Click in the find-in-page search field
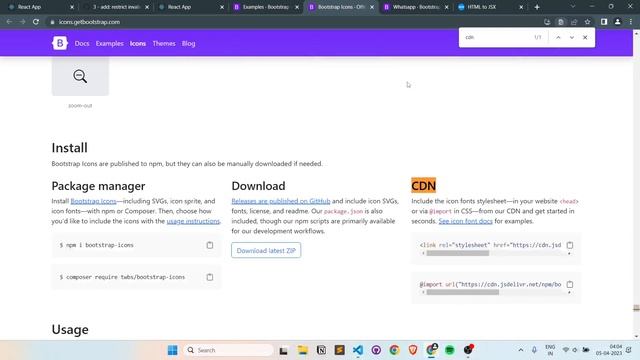 point(496,37)
